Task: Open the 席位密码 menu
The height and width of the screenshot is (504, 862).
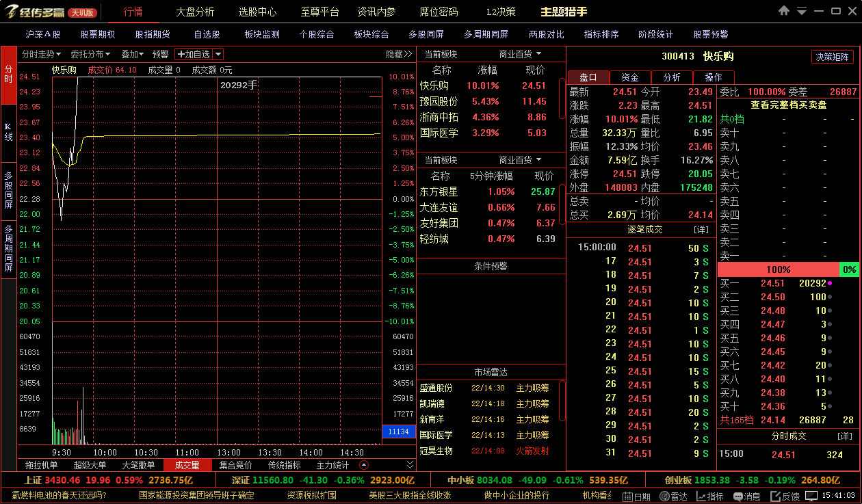Action: coord(439,12)
